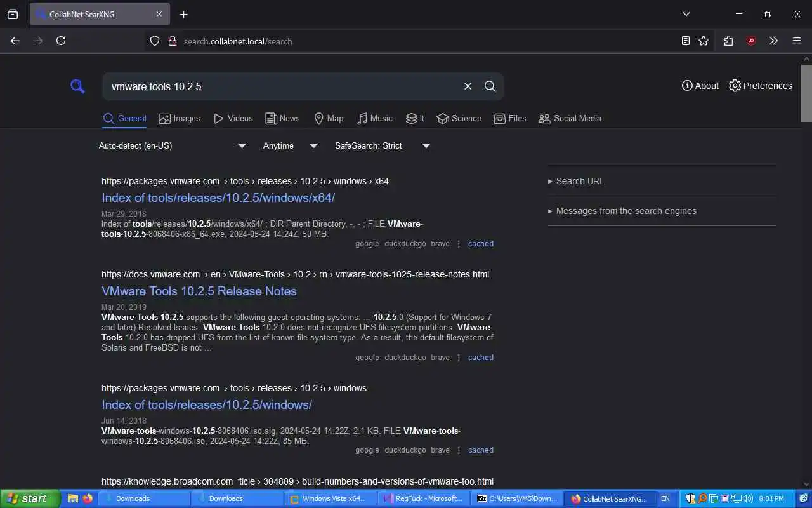Open Index of tools/releases/10.2.5/windows/x64/ result

218,197
